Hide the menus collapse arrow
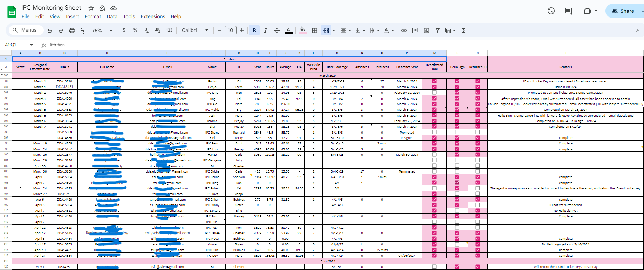The image size is (644, 270). pyautogui.click(x=638, y=31)
